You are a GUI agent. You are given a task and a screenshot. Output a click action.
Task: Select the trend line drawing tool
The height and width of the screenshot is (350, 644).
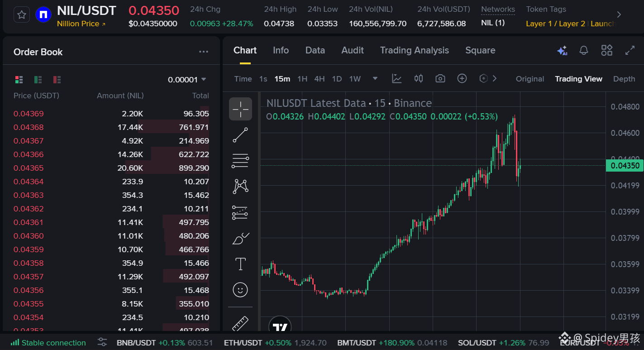point(240,135)
